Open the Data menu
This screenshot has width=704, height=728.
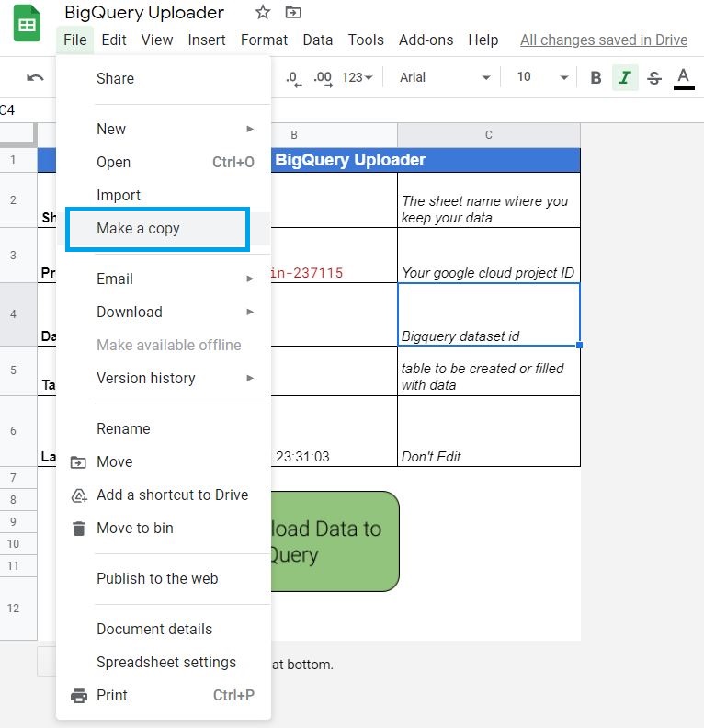click(317, 40)
